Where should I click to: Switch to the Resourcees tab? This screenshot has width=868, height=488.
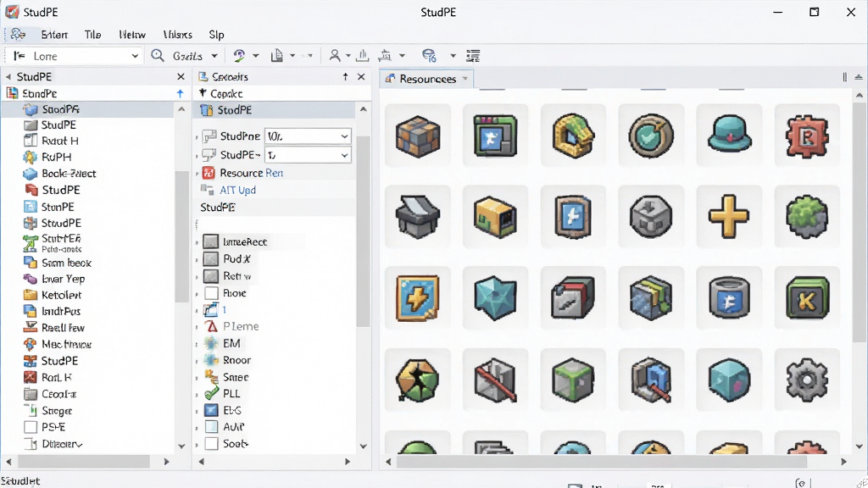427,79
